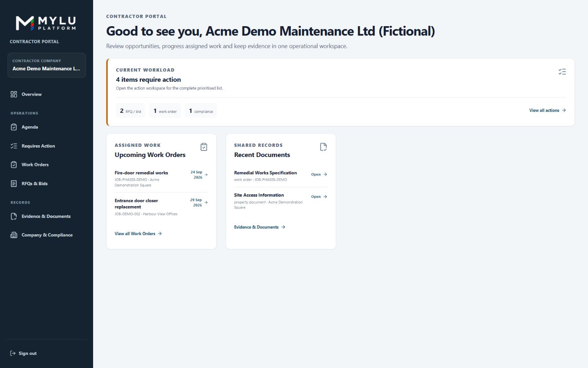Click the Work Orders sidebar icon
588x368 pixels.
click(14, 165)
